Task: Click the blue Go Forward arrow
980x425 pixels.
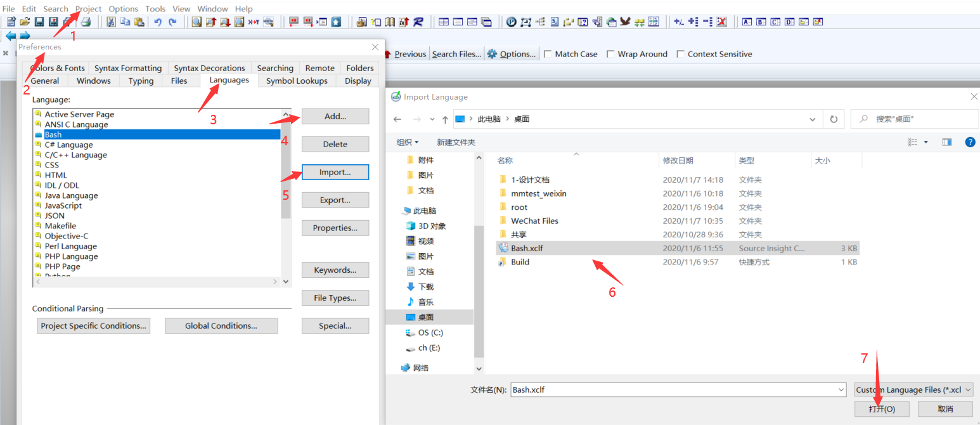Action: (25, 36)
